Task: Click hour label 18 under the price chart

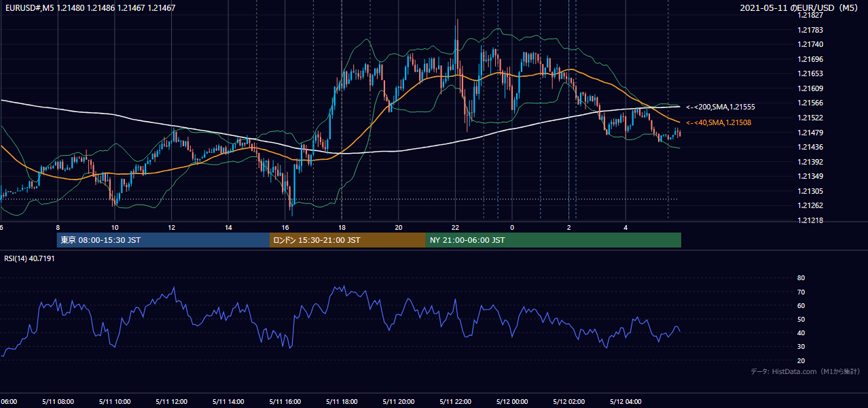Action: click(342, 227)
